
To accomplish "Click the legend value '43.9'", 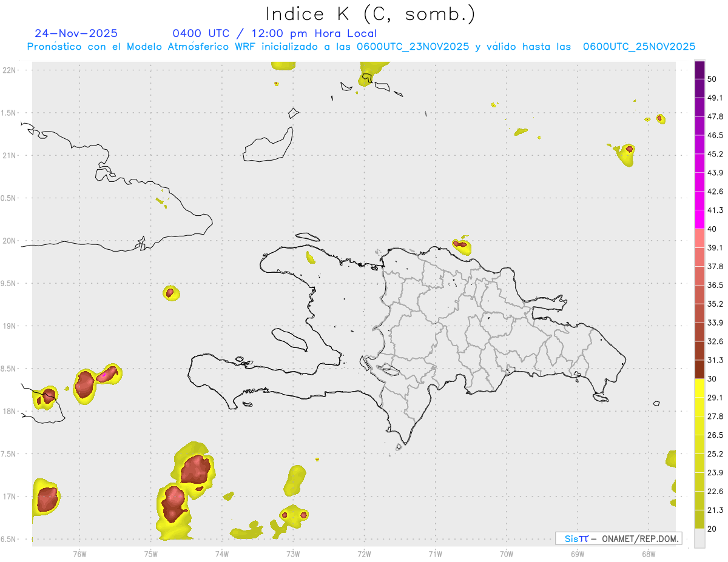I will click(x=715, y=173).
